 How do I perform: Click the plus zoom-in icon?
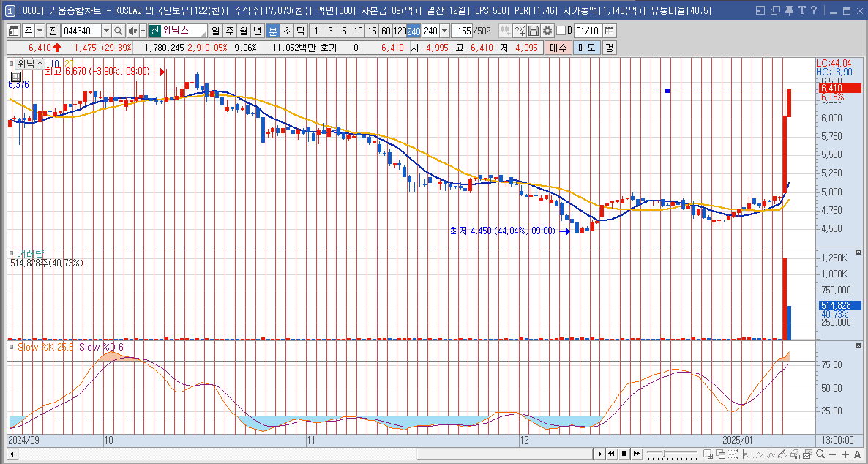[845, 454]
